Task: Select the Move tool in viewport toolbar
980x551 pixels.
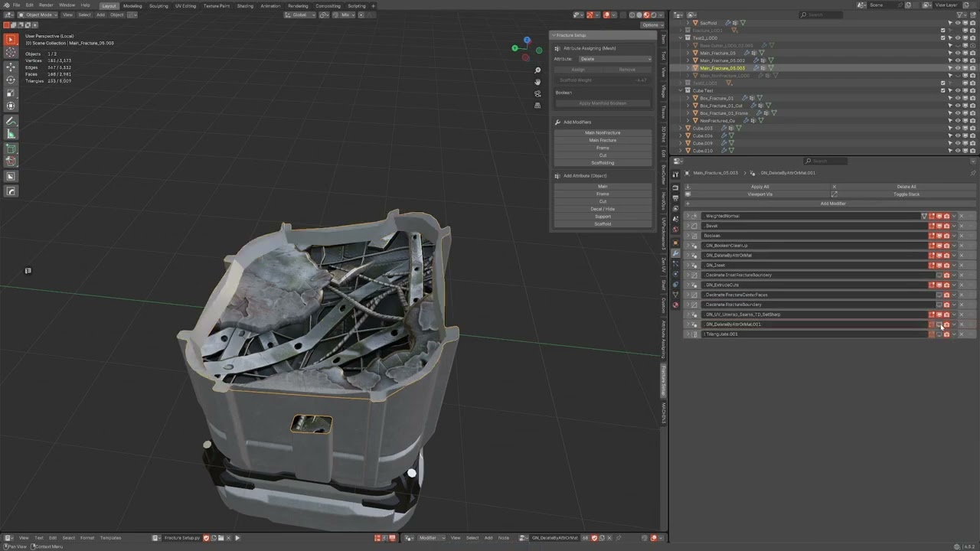Action: tap(11, 67)
